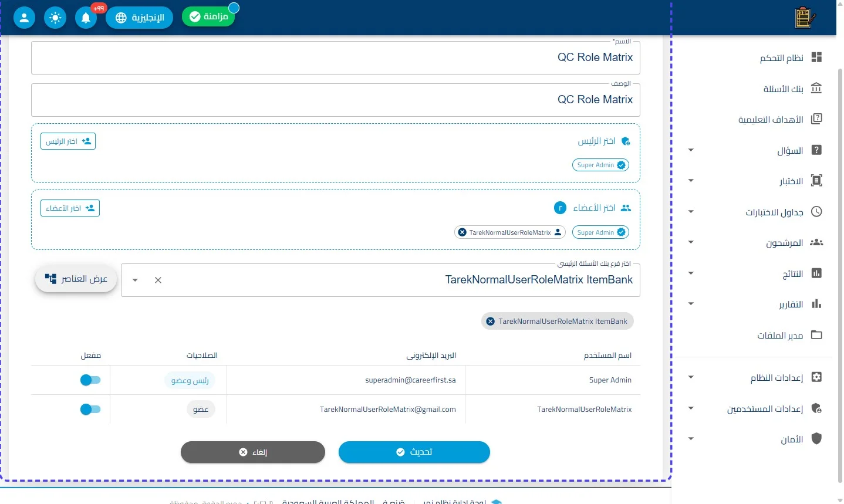Viewport: 844px width, 504px height.
Task: Click the security shield icon
Action: tap(816, 439)
